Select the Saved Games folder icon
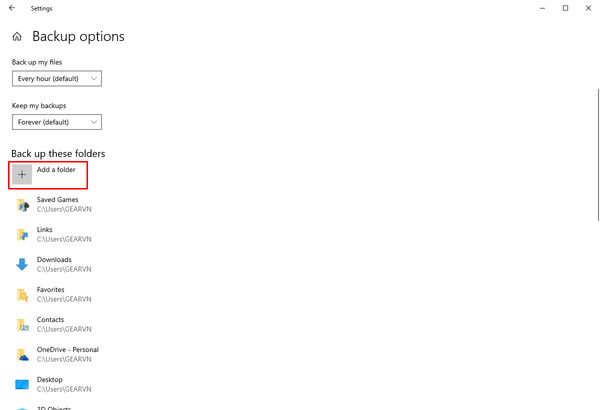 (x=23, y=205)
